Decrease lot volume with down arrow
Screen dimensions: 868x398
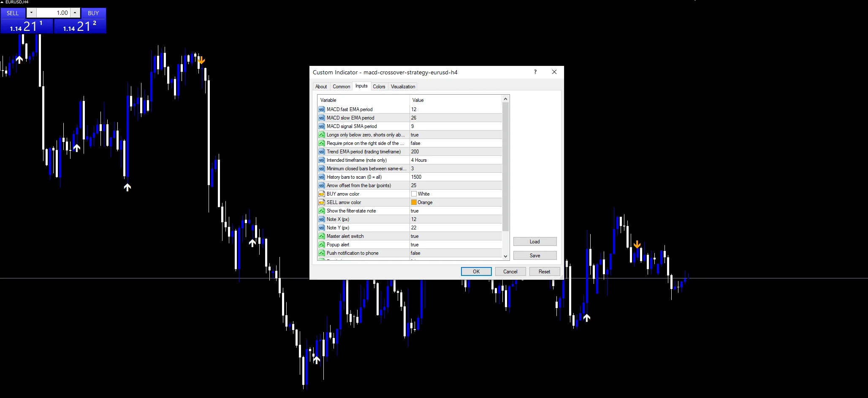coord(31,13)
